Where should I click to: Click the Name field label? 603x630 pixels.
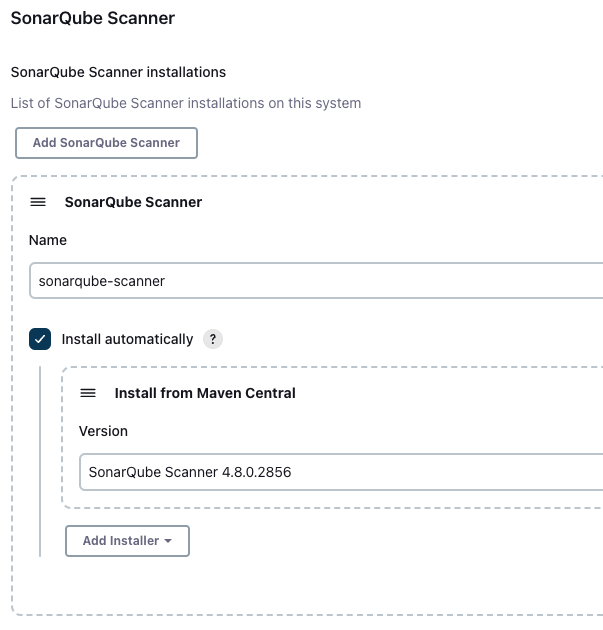(48, 240)
